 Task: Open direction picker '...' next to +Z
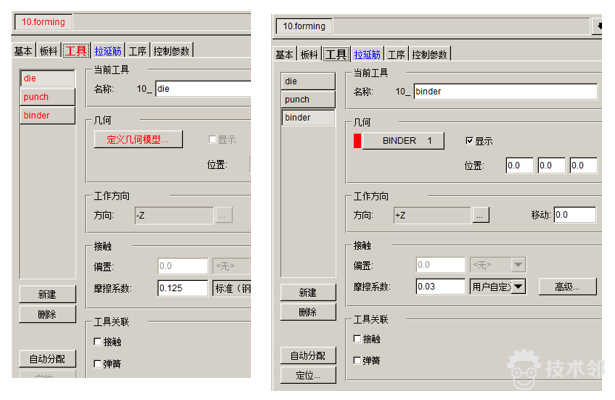481,215
